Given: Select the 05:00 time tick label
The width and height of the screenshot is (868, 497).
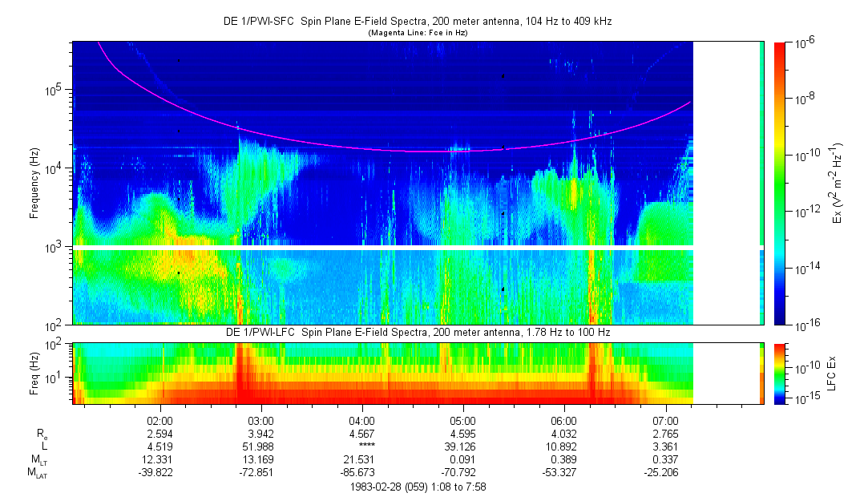Looking at the screenshot, I should point(463,420).
